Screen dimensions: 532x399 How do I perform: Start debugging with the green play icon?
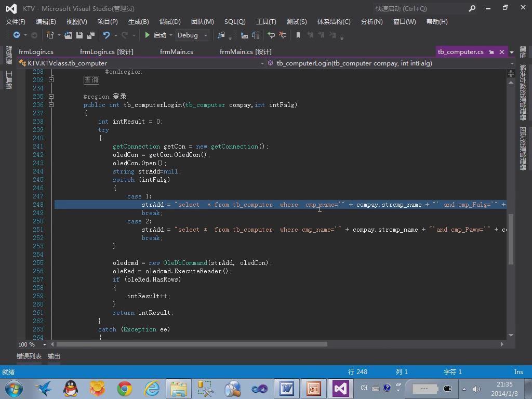pyautogui.click(x=147, y=35)
